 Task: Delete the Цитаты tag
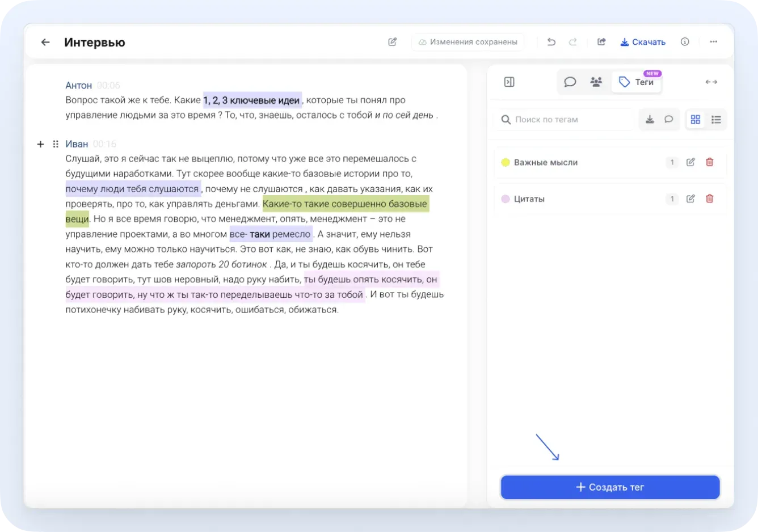tap(709, 199)
